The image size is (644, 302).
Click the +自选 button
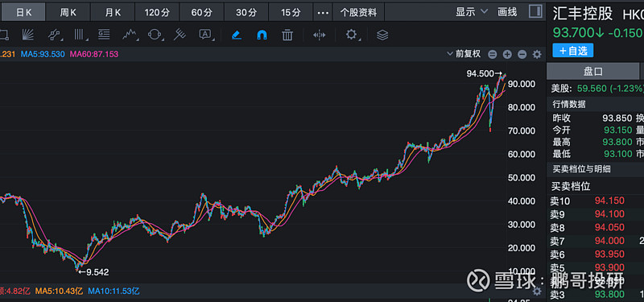click(573, 51)
